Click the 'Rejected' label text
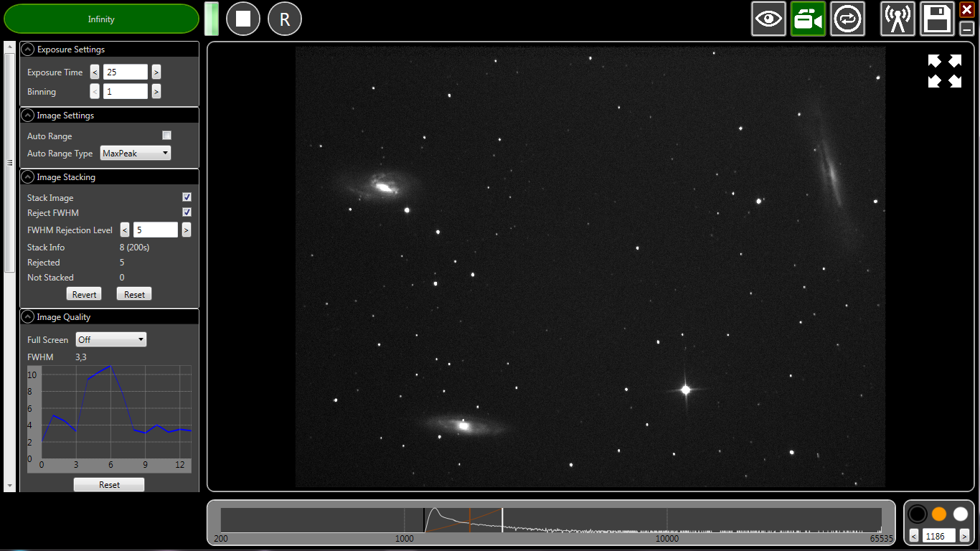The width and height of the screenshot is (980, 551). tap(44, 263)
